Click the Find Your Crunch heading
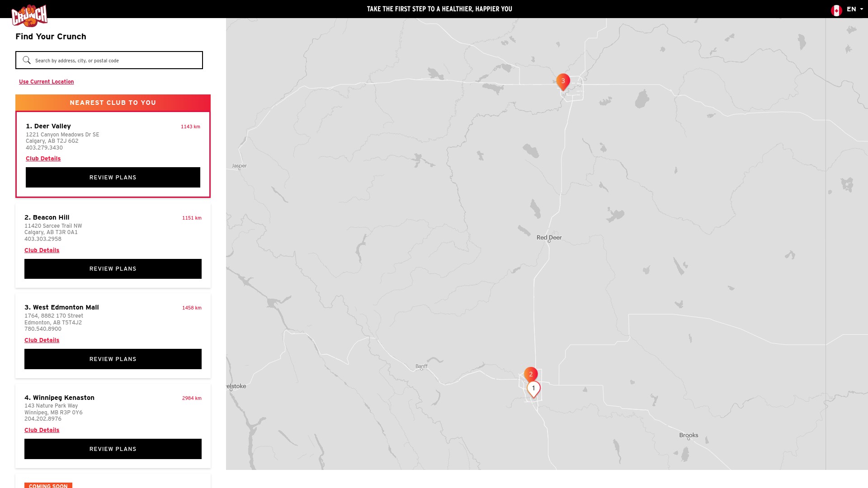 pos(51,37)
